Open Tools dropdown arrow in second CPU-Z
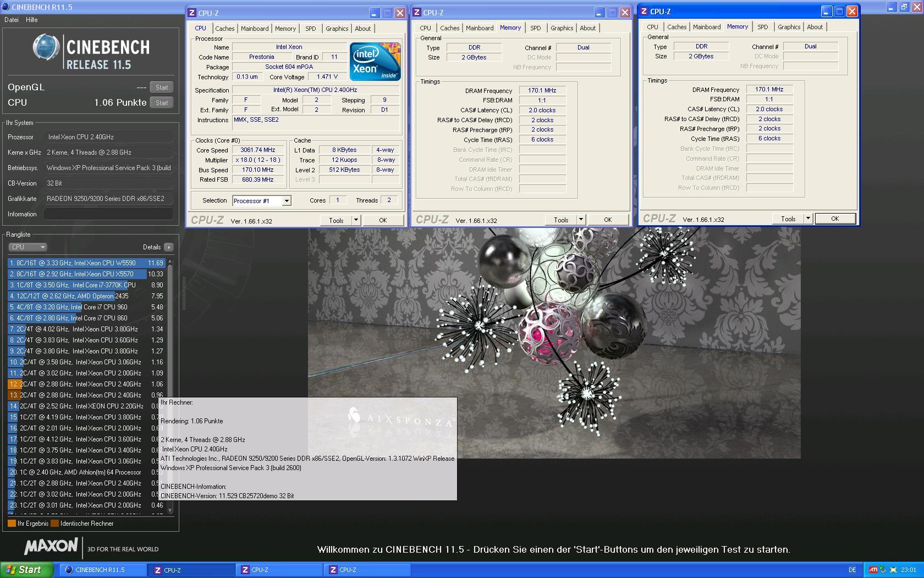 (x=581, y=220)
